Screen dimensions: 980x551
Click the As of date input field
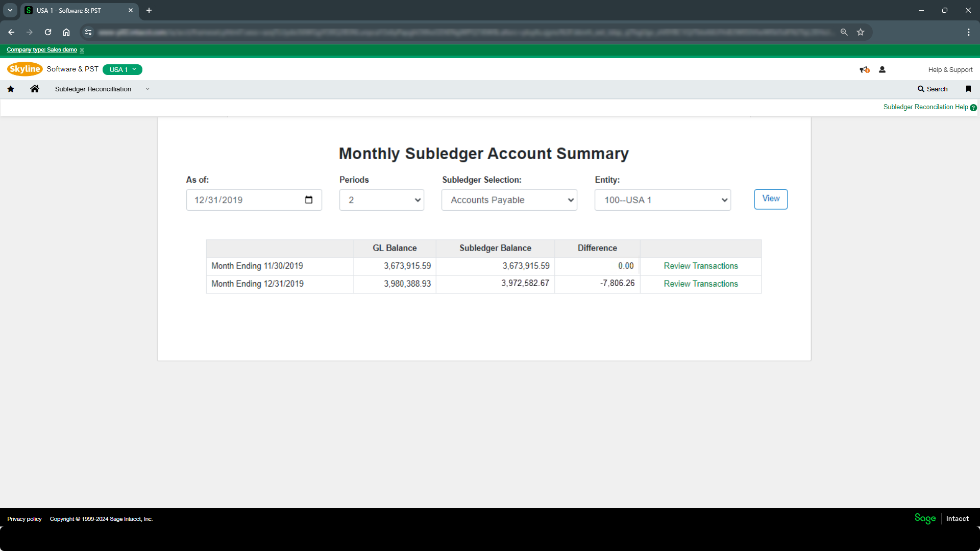pos(245,200)
